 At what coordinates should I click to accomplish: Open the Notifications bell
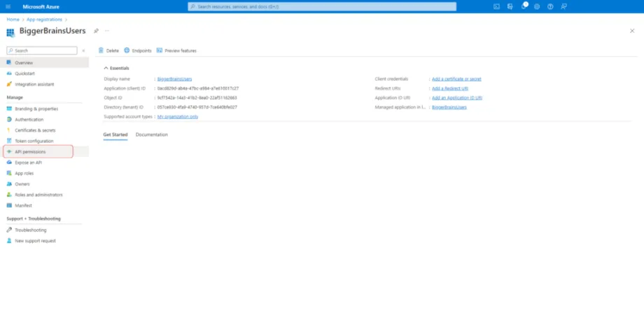click(524, 6)
